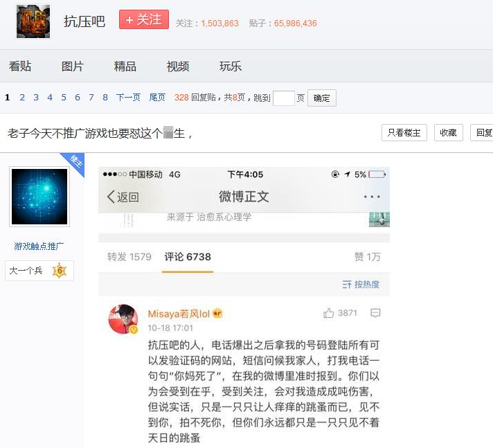Go to page 5 of replies

(x=64, y=98)
